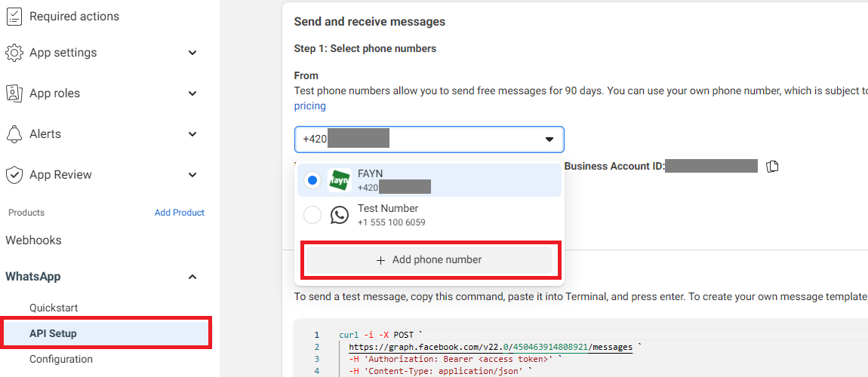Image resolution: width=868 pixels, height=377 pixels.
Task: Click the WhatsApp icon beside Test Number
Action: pyautogui.click(x=340, y=216)
